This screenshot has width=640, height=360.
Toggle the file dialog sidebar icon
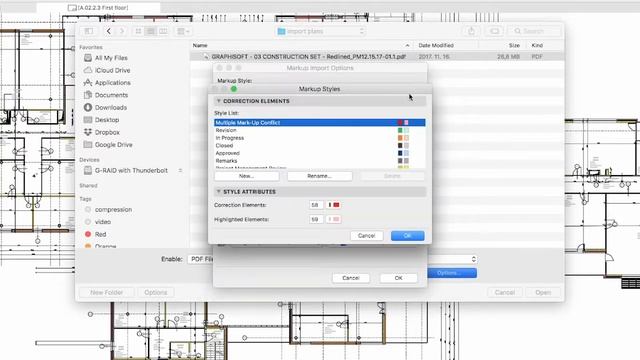[x=89, y=31]
